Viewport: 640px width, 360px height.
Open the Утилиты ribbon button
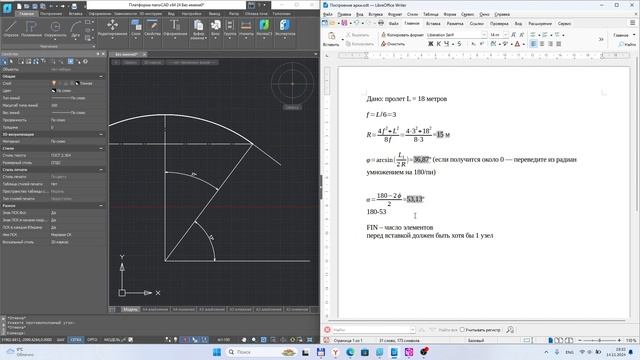[x=246, y=29]
